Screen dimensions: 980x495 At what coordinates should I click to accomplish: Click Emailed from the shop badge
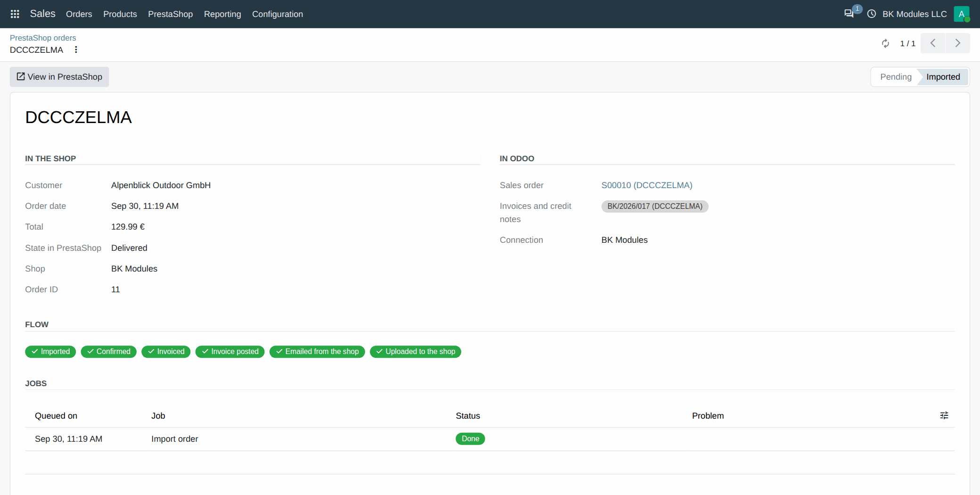(317, 352)
